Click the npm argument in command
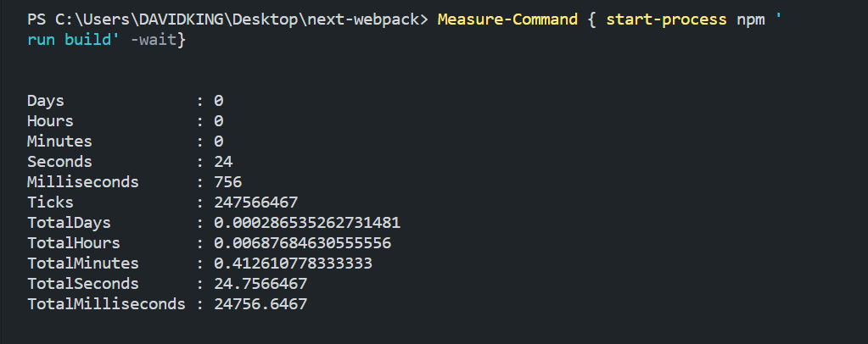The width and height of the screenshot is (868, 344). click(x=751, y=19)
